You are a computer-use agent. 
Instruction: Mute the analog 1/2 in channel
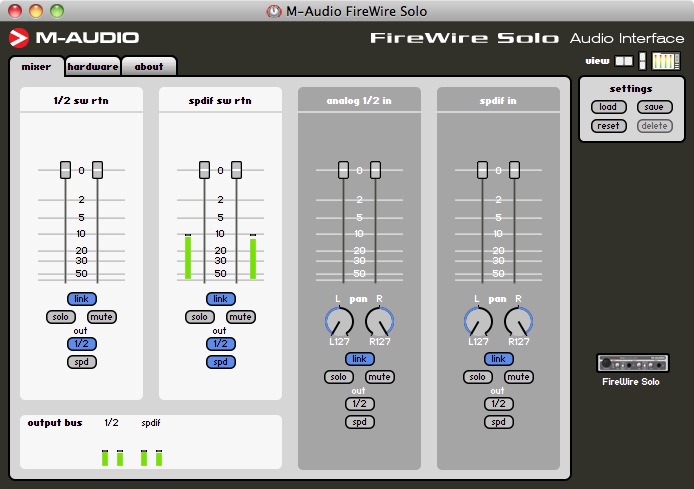tap(380, 377)
